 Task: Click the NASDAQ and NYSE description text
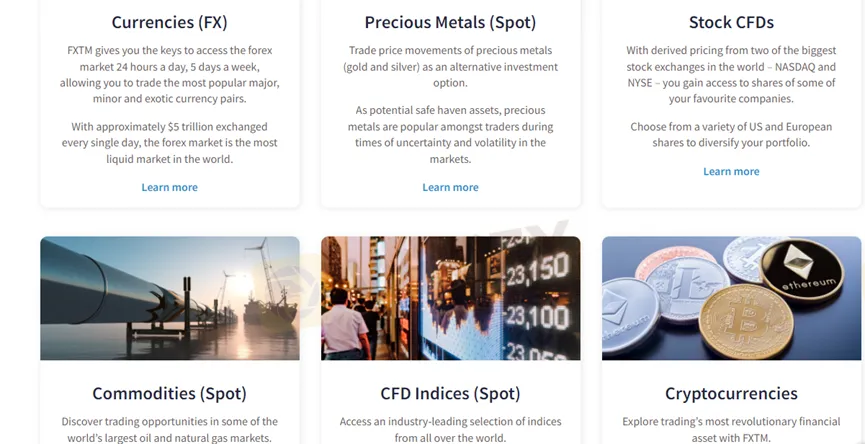click(x=731, y=75)
